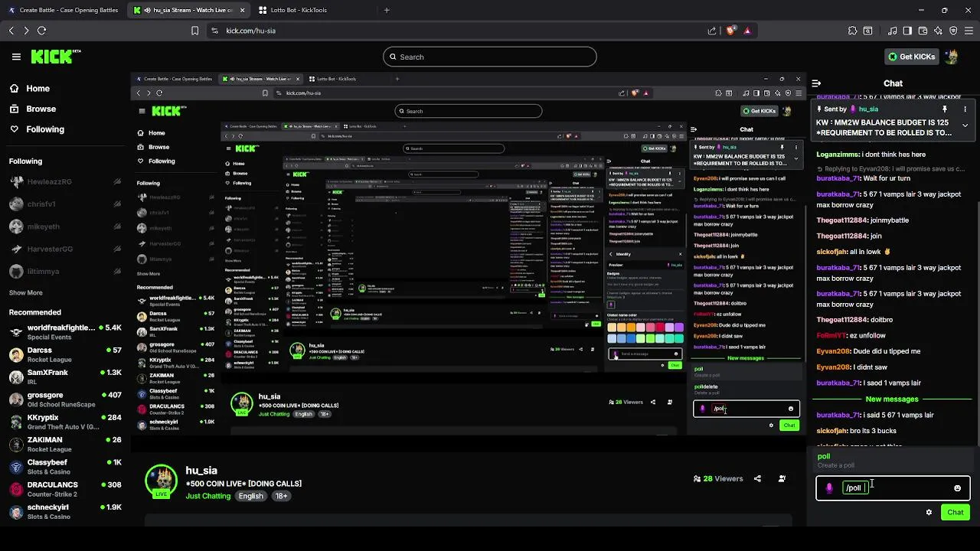Open the Kick hamburger sidebar menu
The width and height of the screenshot is (980, 551).
pos(16,57)
